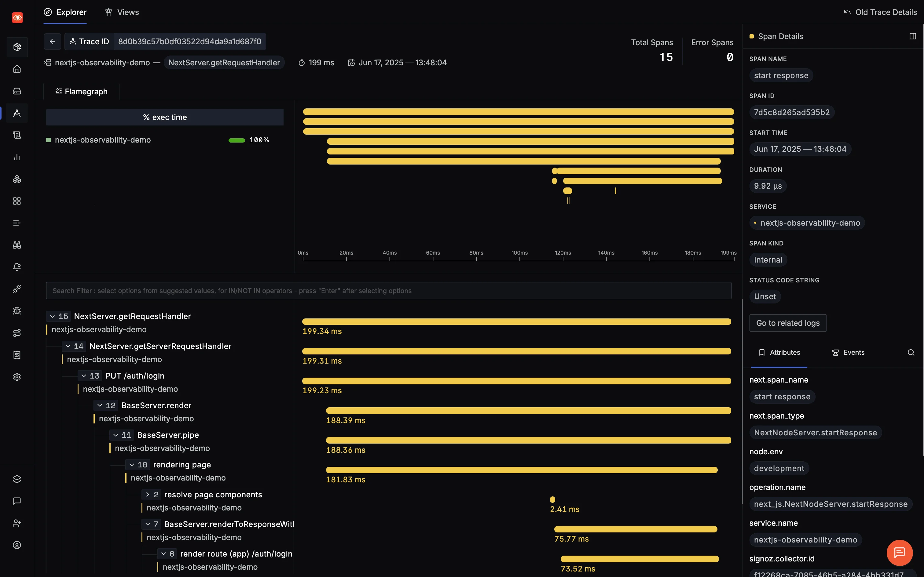Viewport: 924px width, 577px height.
Task: Click the Go to related logs button
Action: [x=787, y=322]
